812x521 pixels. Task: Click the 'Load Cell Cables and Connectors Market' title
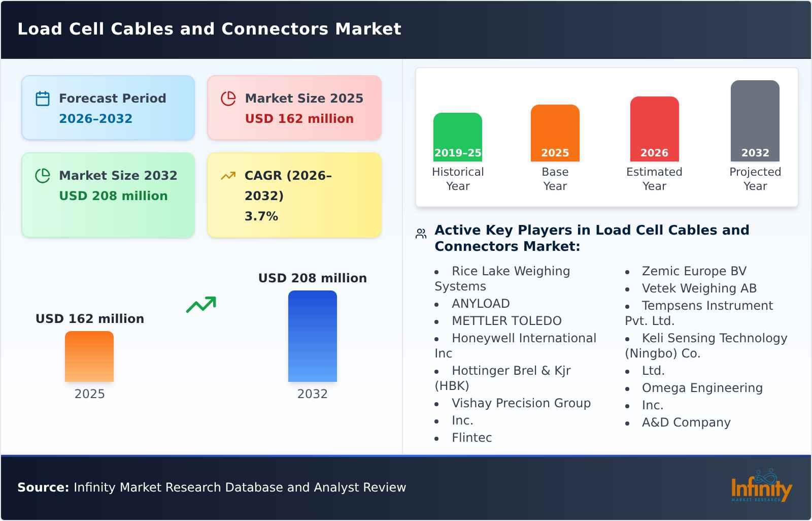[x=210, y=29]
